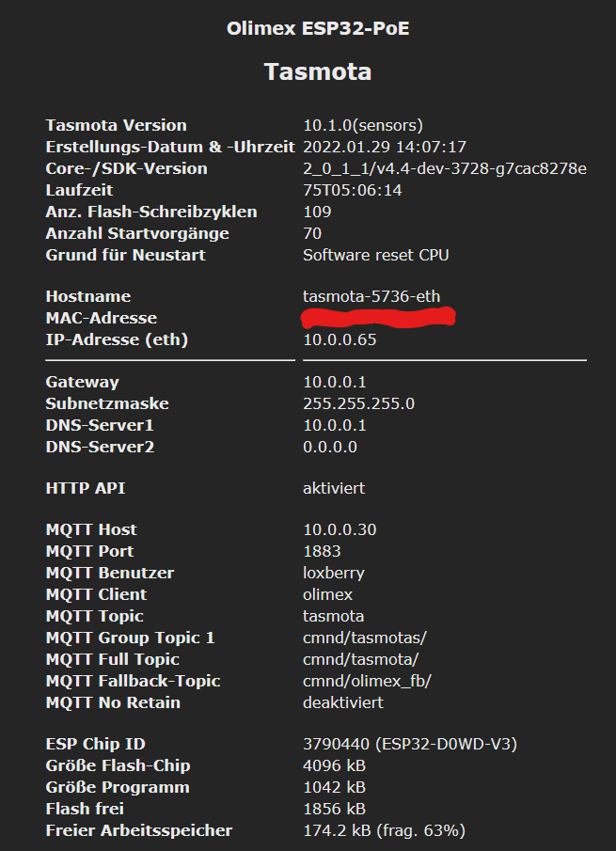Click the redacted MAC-Adresse value
Screen dimensions: 616x851
point(378,318)
